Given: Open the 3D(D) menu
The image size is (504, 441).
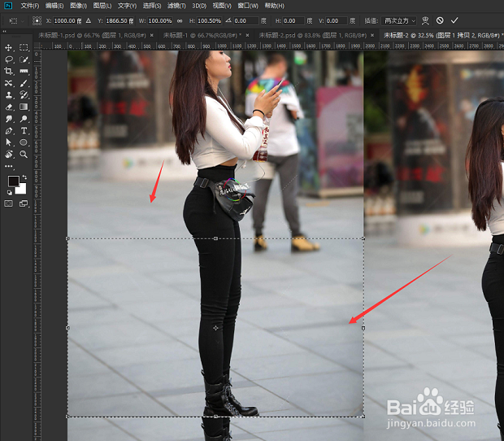Looking at the screenshot, I should click(199, 6).
